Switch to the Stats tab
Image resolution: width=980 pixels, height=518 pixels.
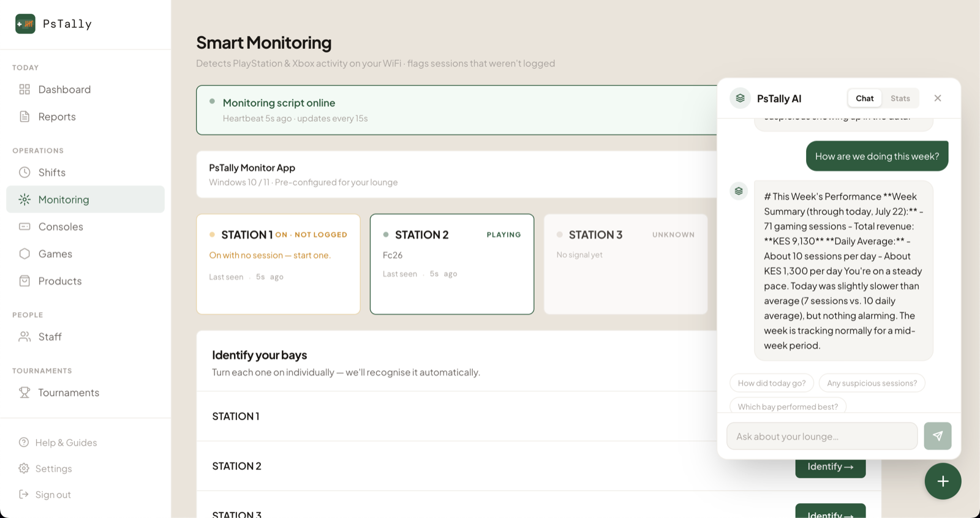pos(900,98)
